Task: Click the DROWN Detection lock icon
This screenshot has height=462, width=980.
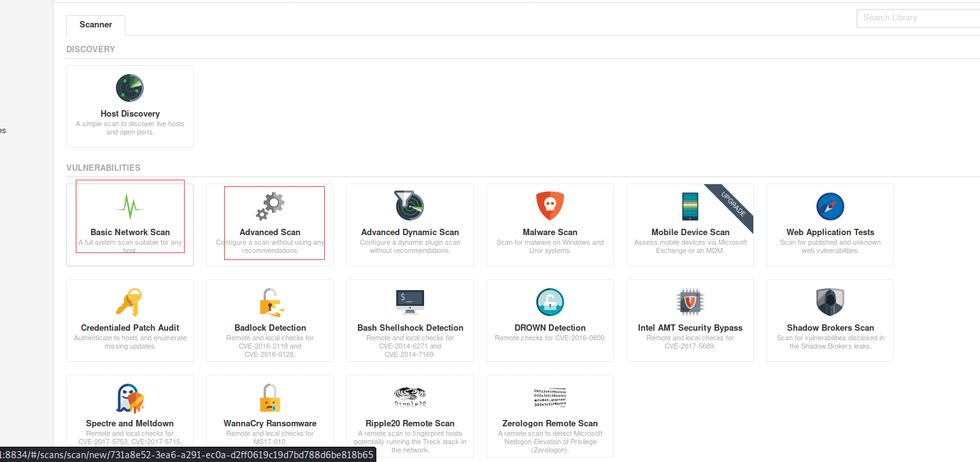Action: (550, 301)
